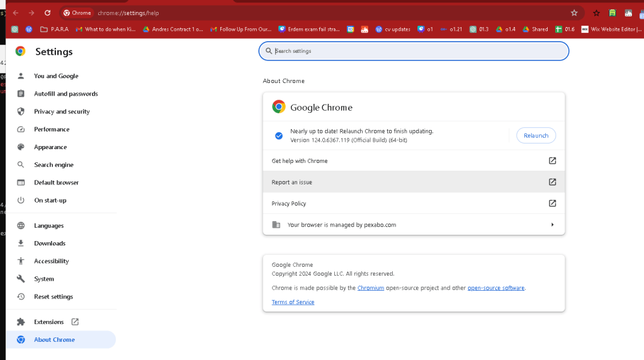Click the Chrome chip in address bar

click(77, 13)
